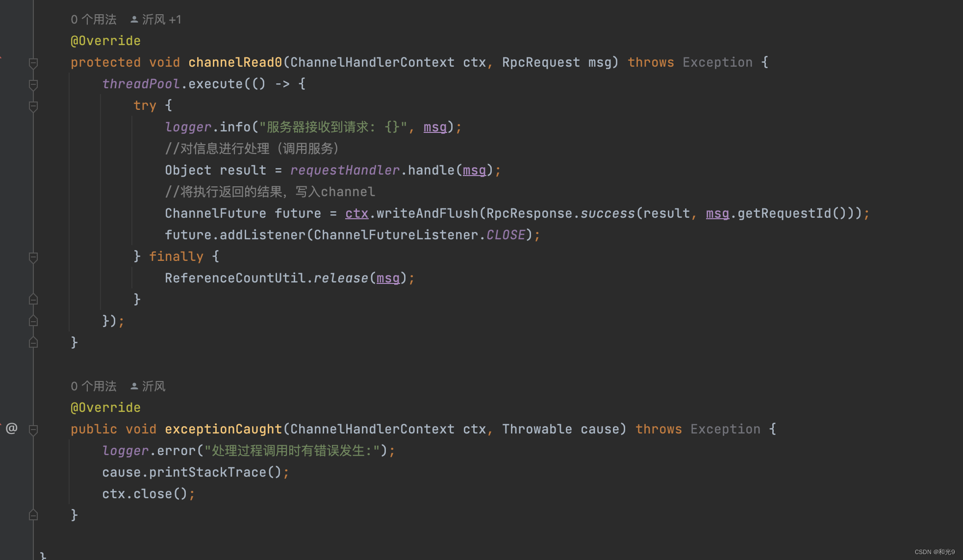
Task: Select the @Override annotation for exceptionCaught
Action: click(x=105, y=407)
